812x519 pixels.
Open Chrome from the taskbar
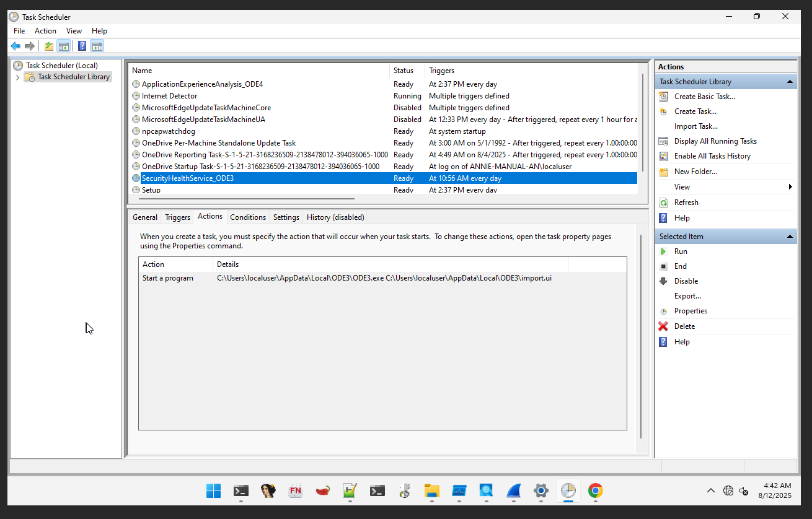(x=595, y=491)
